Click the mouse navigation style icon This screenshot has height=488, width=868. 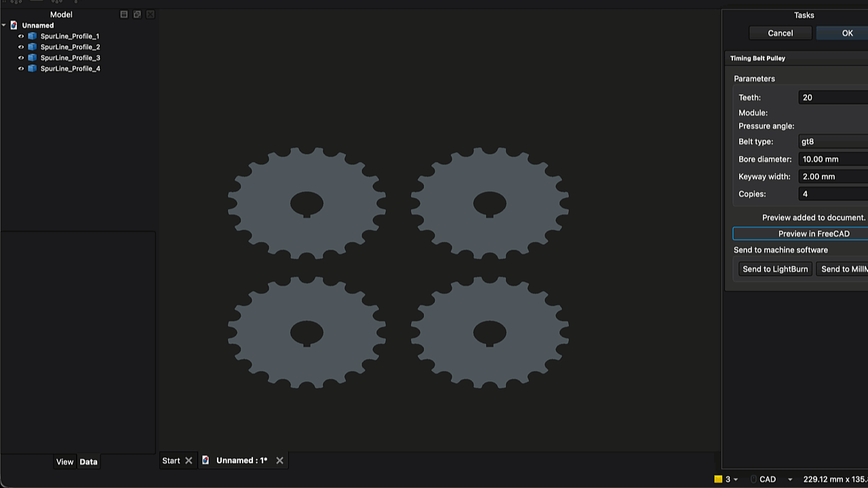coord(753,479)
